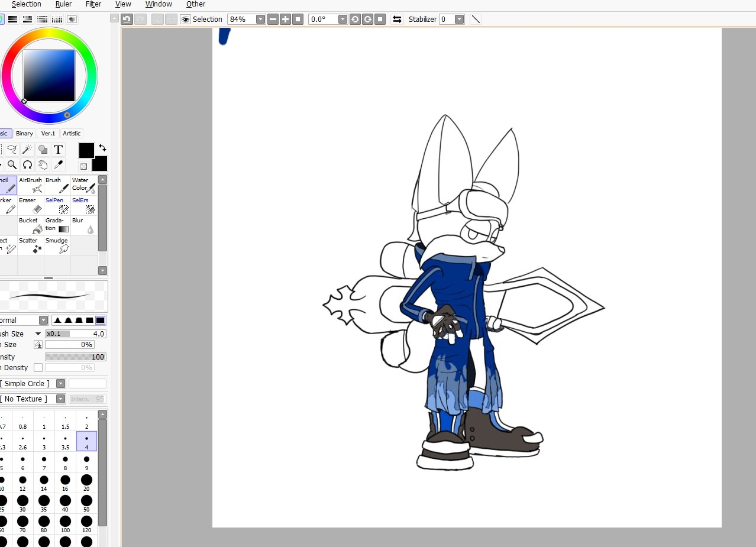
Task: Pick the Bucket fill tool
Action: [x=31, y=225]
